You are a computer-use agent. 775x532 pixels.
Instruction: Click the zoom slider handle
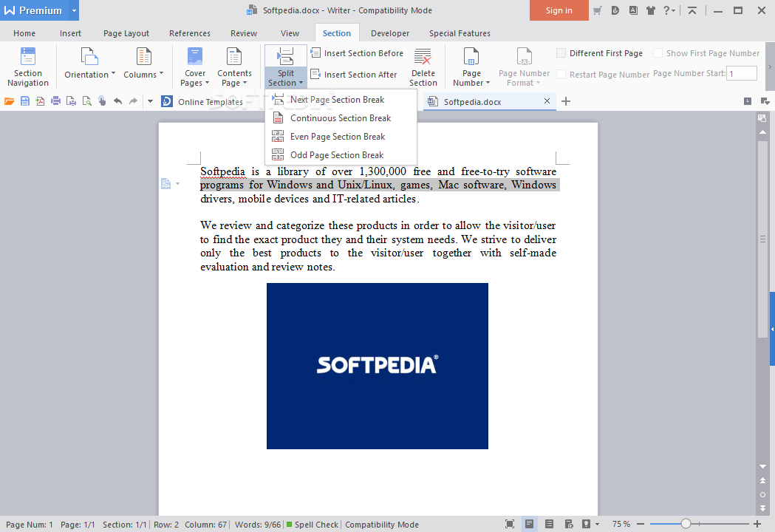(x=686, y=524)
